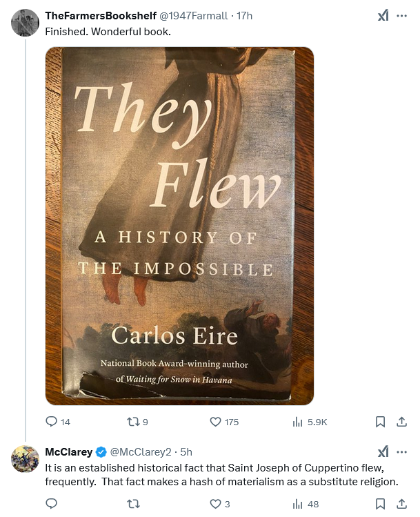Image resolution: width=420 pixels, height=517 pixels.
Task: Open TheFarmersBookshelf profile name link
Action: click(101, 15)
